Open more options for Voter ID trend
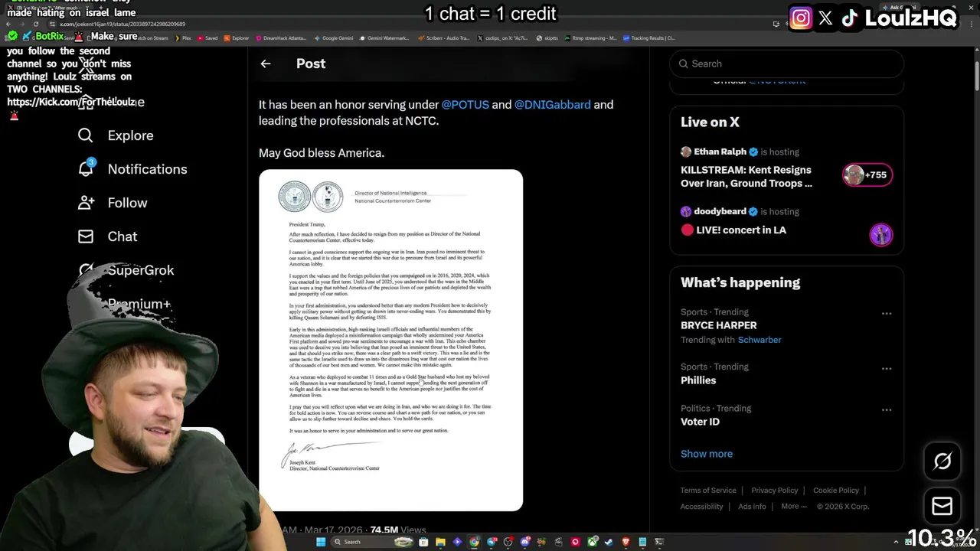Image resolution: width=980 pixels, height=551 pixels. coord(886,410)
